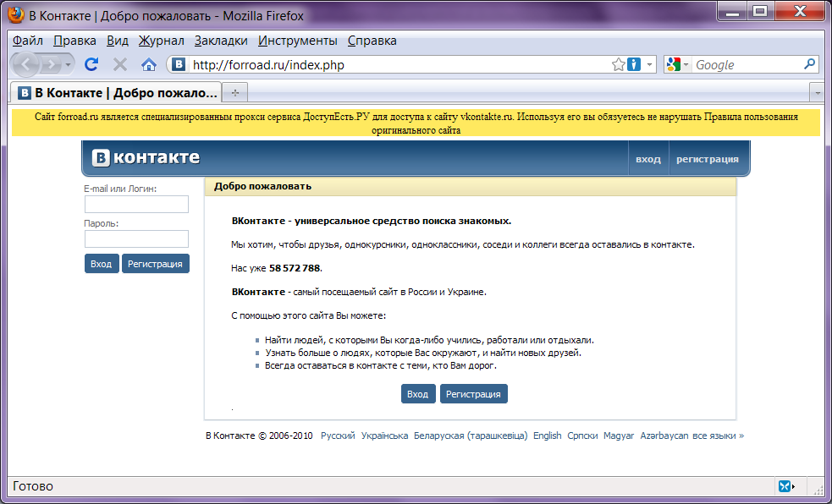Switch language to English
832x504 pixels.
(x=548, y=436)
